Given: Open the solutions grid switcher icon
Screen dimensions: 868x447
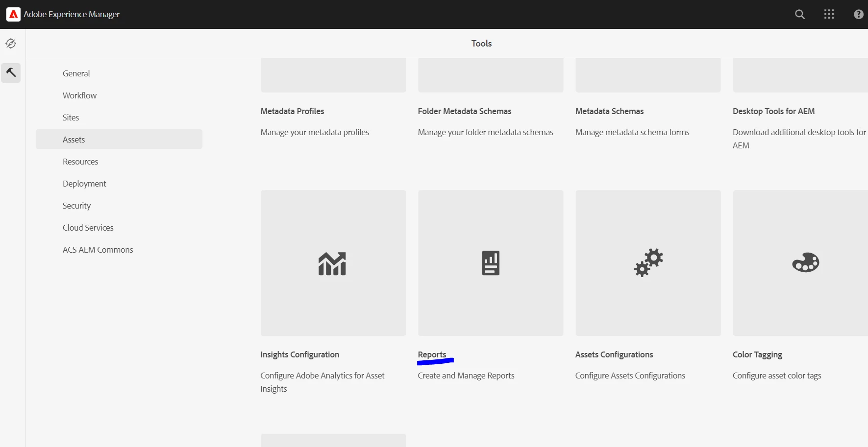Looking at the screenshot, I should point(829,14).
